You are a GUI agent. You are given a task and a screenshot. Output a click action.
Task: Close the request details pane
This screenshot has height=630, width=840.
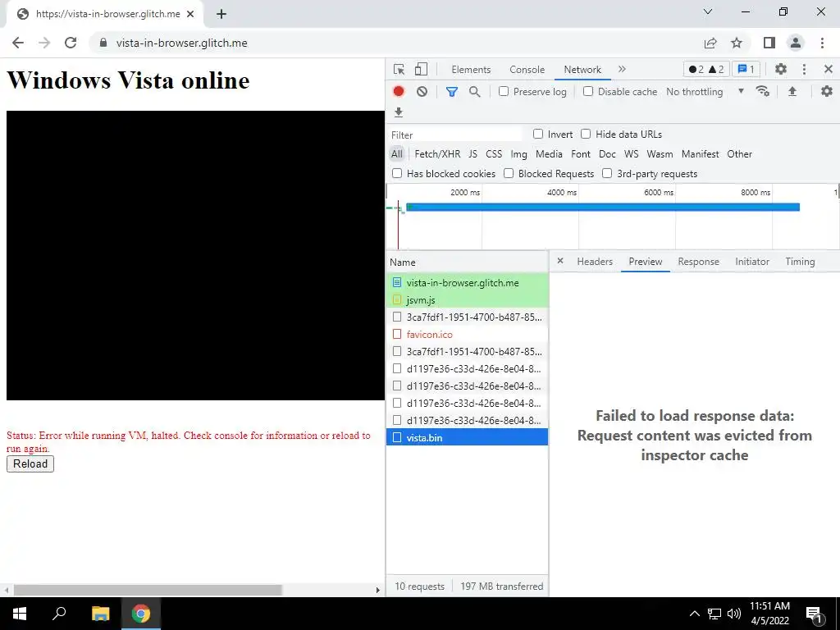[560, 261]
